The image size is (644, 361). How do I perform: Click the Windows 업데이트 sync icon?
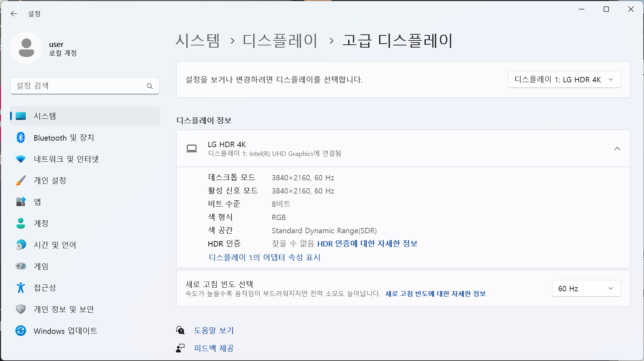(x=21, y=331)
